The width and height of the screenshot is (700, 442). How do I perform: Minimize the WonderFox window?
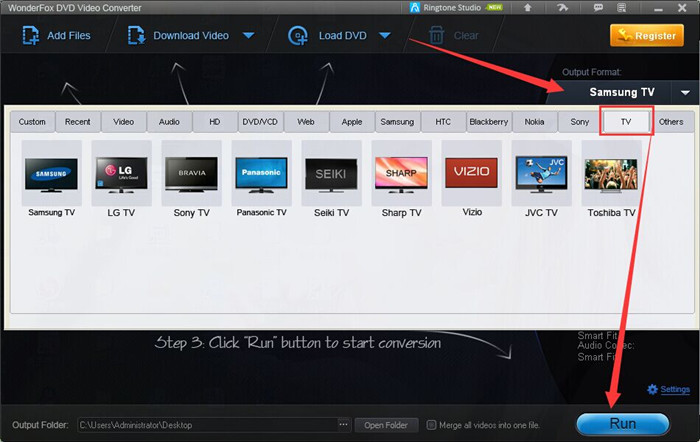click(658, 8)
